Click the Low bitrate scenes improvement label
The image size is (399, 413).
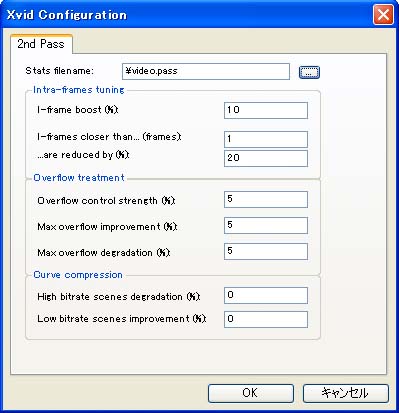[x=122, y=319]
